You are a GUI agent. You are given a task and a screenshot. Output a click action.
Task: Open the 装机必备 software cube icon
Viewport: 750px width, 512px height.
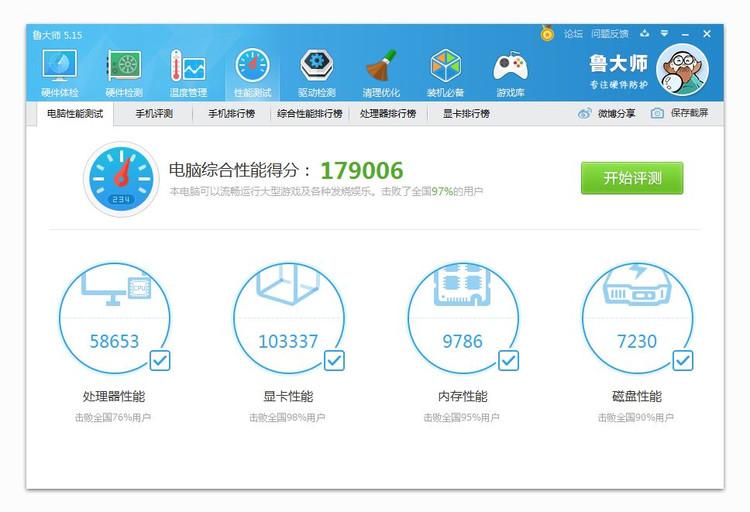[x=445, y=73]
